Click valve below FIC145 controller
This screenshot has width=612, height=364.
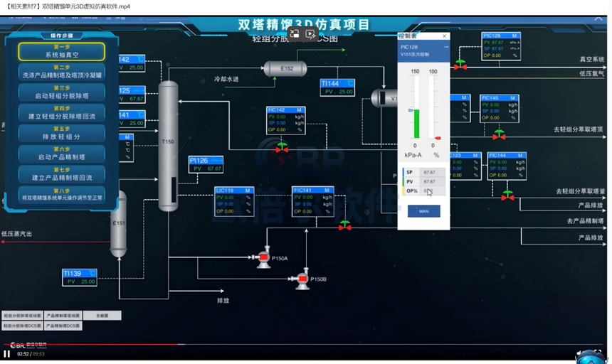(x=499, y=134)
